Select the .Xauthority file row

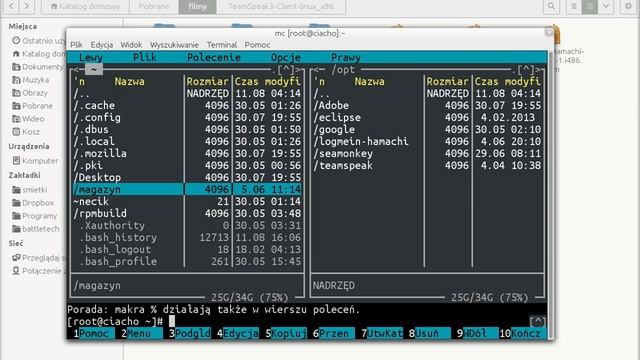187,225
